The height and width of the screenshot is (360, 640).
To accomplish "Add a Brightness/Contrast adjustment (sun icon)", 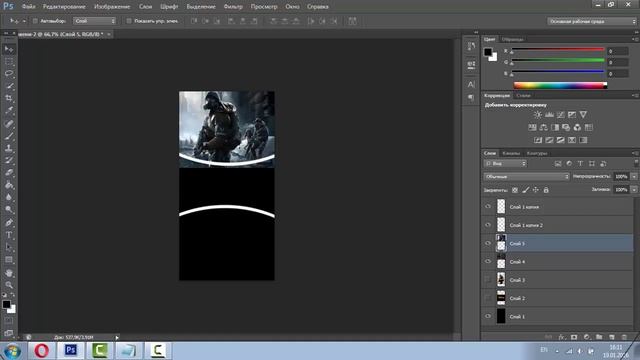I will [538, 115].
